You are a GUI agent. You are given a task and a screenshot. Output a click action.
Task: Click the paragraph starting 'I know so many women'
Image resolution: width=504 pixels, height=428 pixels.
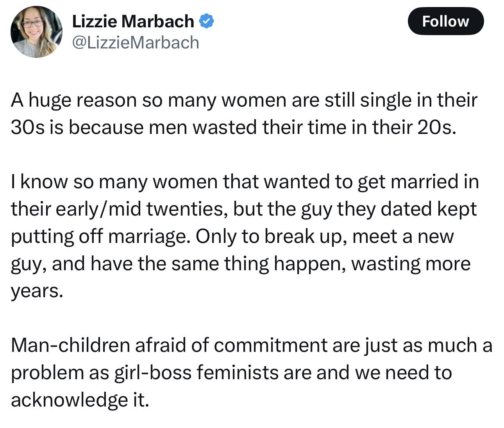245,236
